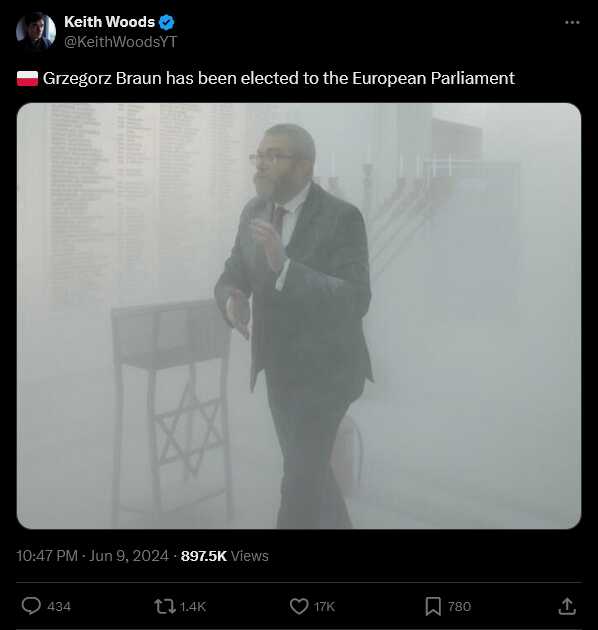The width and height of the screenshot is (598, 630).
Task: Click the blue verified checkmark badge
Action: pos(166,22)
